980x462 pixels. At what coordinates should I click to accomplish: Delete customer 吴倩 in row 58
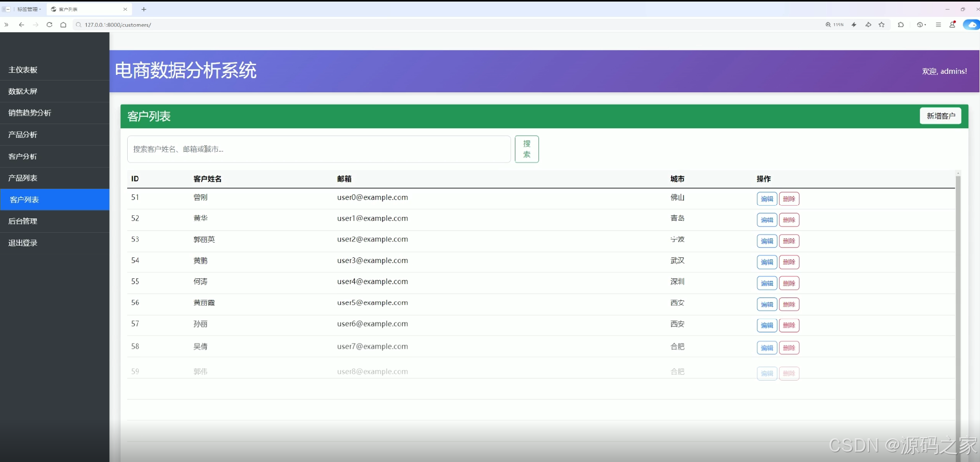click(x=789, y=348)
